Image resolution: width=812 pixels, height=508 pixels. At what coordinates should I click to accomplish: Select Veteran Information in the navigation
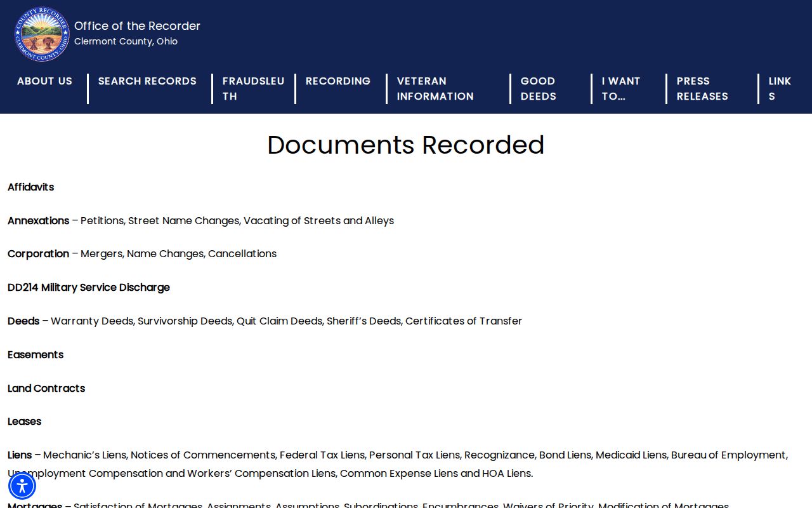[x=435, y=89]
